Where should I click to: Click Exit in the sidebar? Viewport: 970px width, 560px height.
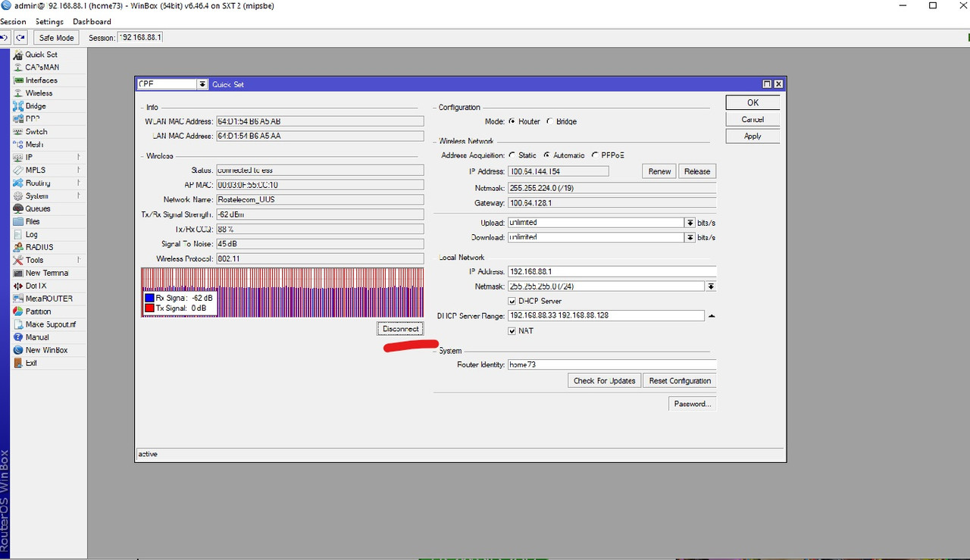tap(31, 364)
